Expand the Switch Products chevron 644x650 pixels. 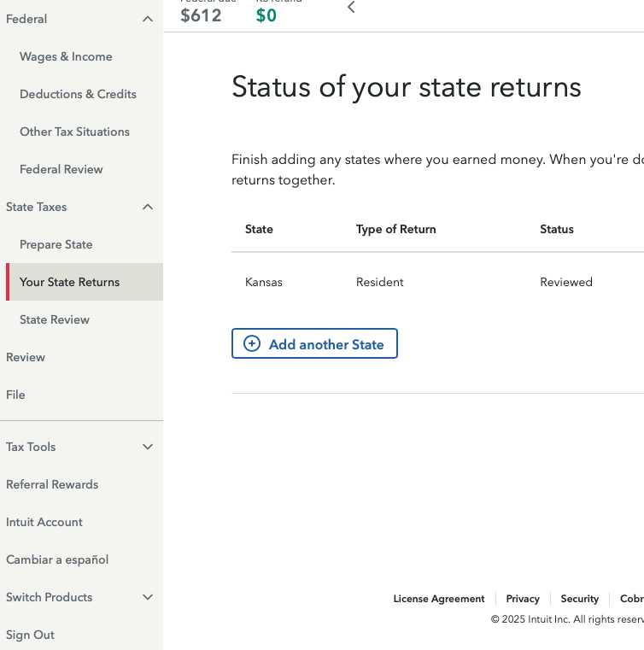[148, 597]
